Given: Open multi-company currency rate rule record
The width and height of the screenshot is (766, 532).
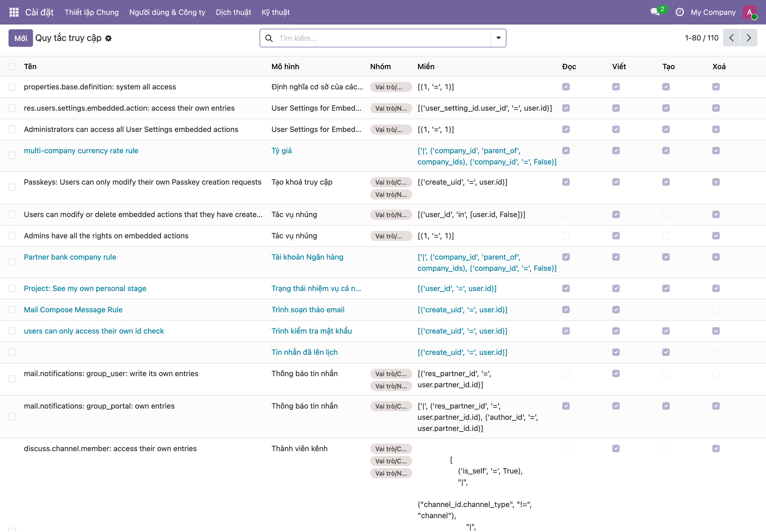Looking at the screenshot, I should click(x=81, y=151).
